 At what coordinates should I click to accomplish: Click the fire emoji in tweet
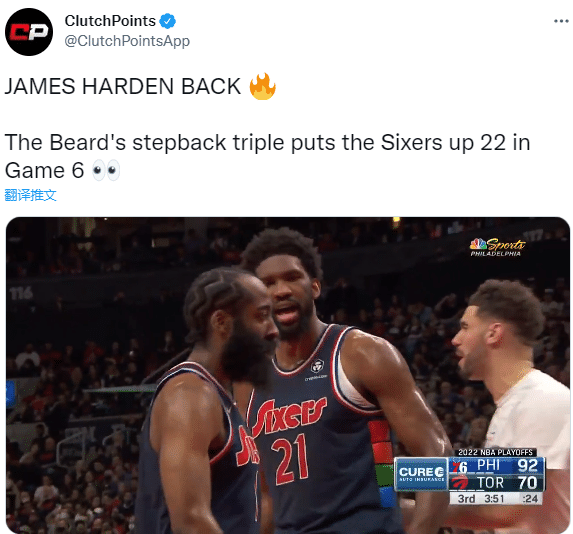point(262,87)
